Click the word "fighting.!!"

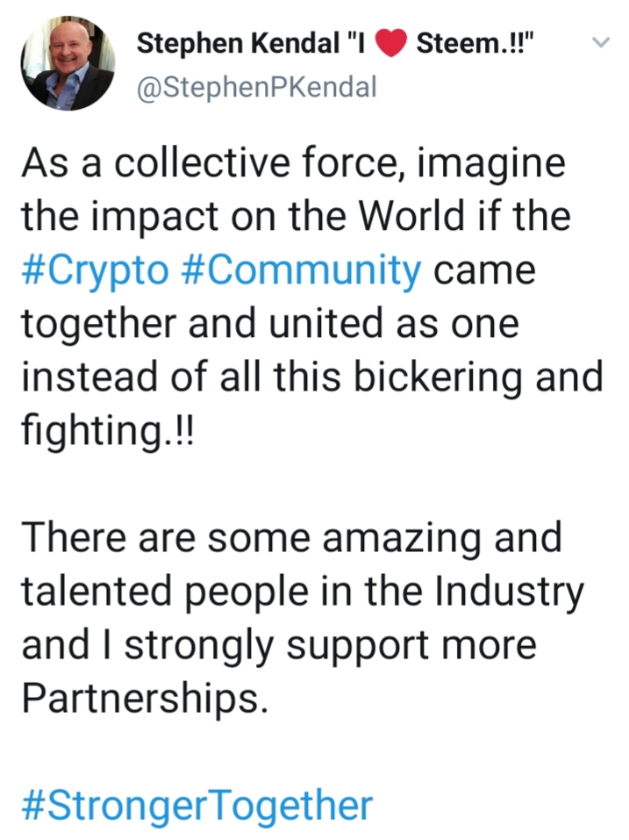pyautogui.click(x=106, y=431)
